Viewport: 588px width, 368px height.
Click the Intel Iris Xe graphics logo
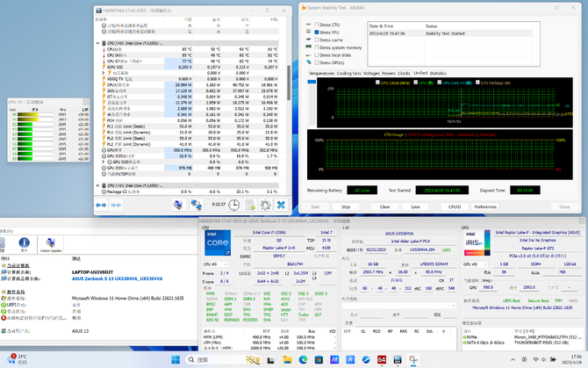pos(477,242)
